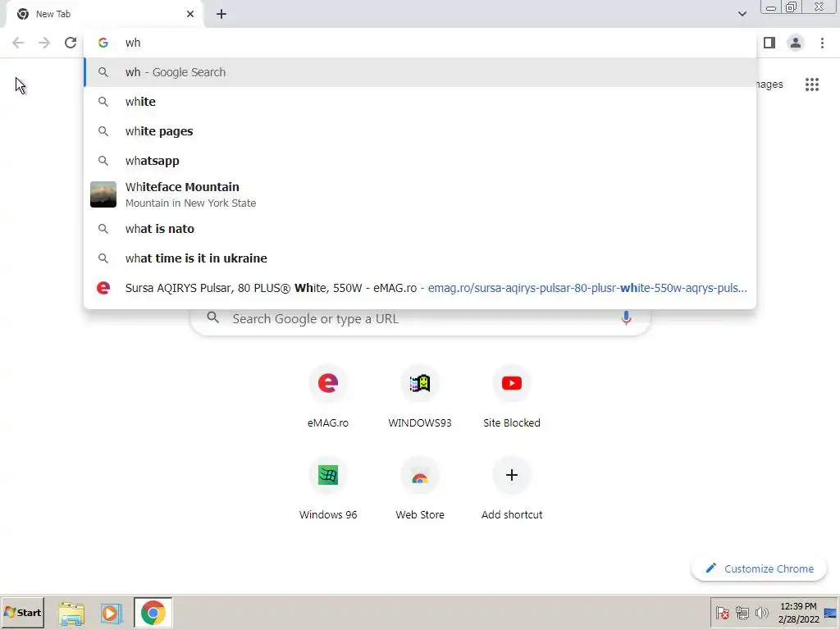Toggle the side panel icon
This screenshot has height=630, width=840.
769,43
